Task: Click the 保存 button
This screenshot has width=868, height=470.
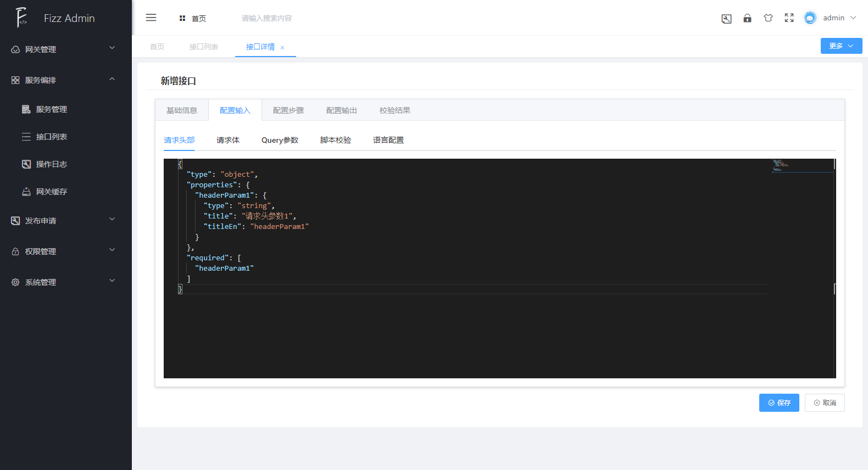Action: pyautogui.click(x=779, y=402)
